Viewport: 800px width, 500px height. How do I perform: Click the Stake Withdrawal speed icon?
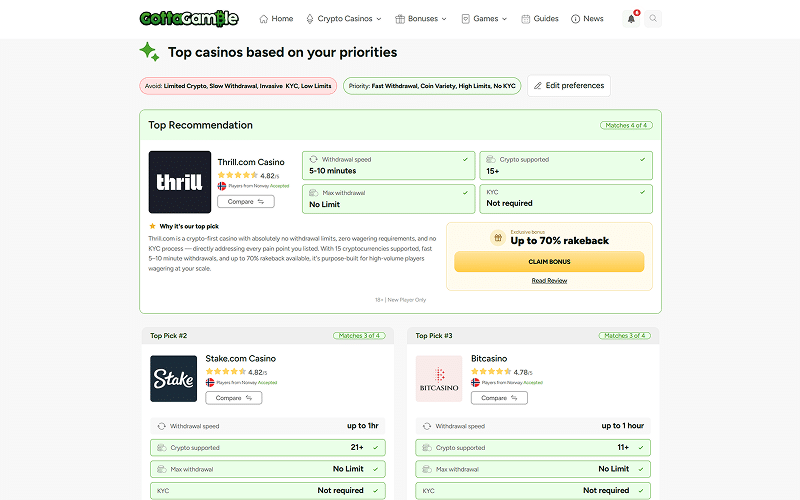tap(162, 426)
